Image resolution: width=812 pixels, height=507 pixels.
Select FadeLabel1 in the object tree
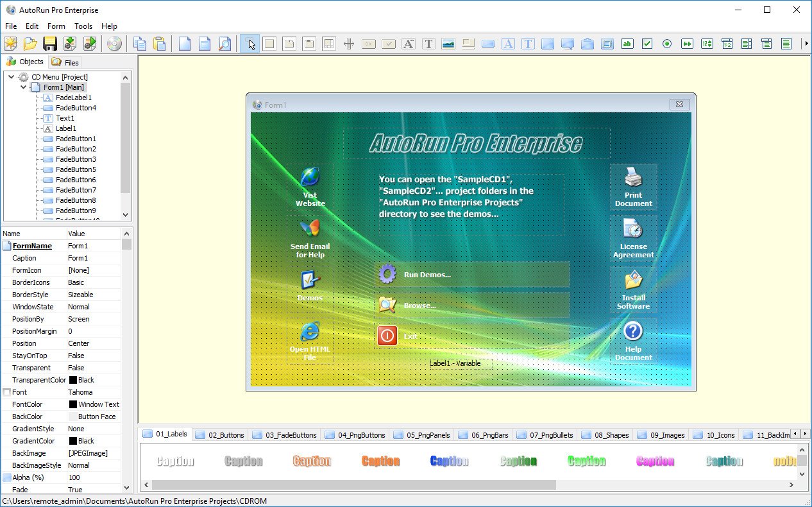point(74,98)
